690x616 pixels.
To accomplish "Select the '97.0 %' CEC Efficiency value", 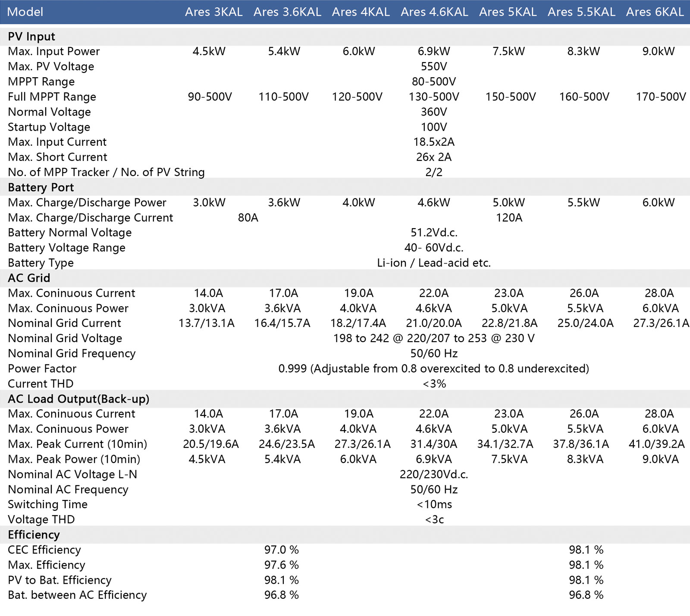I will click(282, 550).
